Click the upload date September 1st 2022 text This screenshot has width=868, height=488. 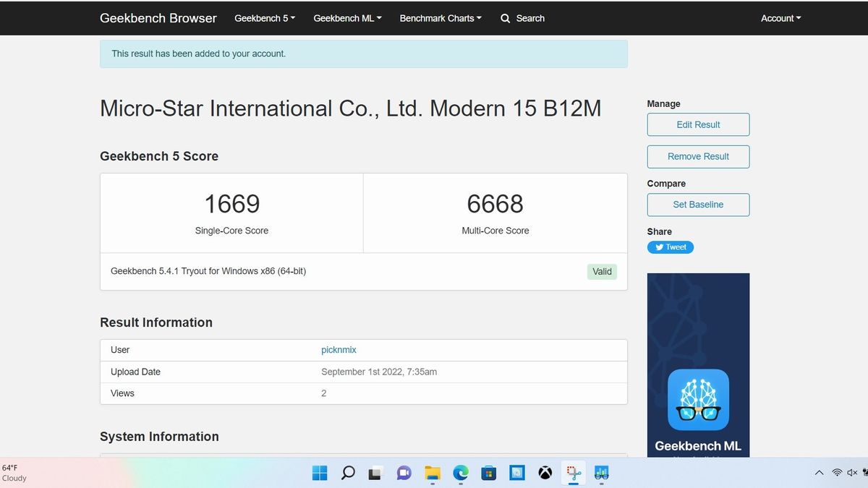pos(379,372)
